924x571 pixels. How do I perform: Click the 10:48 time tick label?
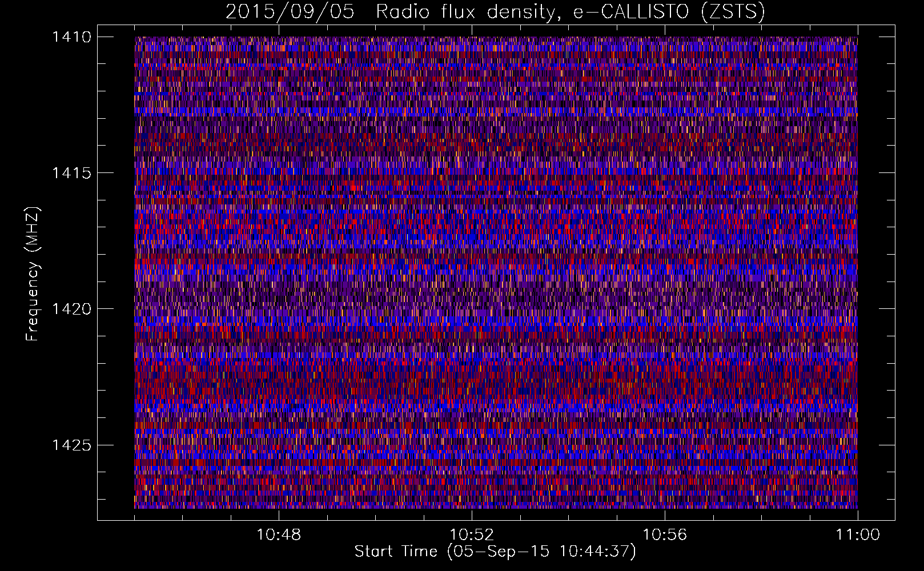pyautogui.click(x=279, y=535)
